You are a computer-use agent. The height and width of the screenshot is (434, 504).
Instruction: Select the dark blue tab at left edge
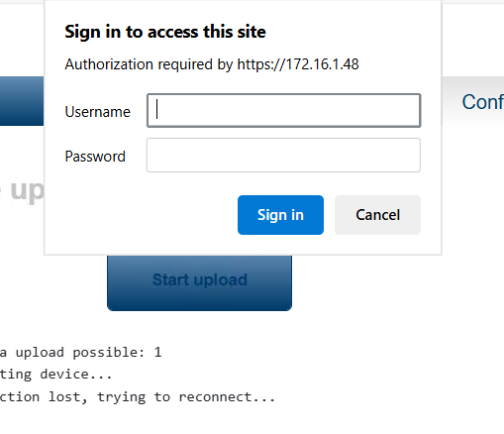tap(22, 101)
